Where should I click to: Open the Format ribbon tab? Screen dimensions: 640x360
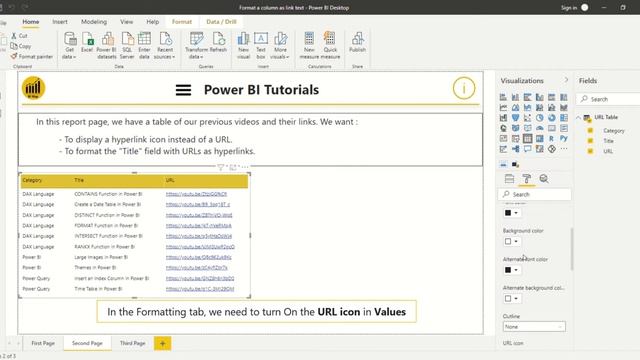[x=182, y=22]
